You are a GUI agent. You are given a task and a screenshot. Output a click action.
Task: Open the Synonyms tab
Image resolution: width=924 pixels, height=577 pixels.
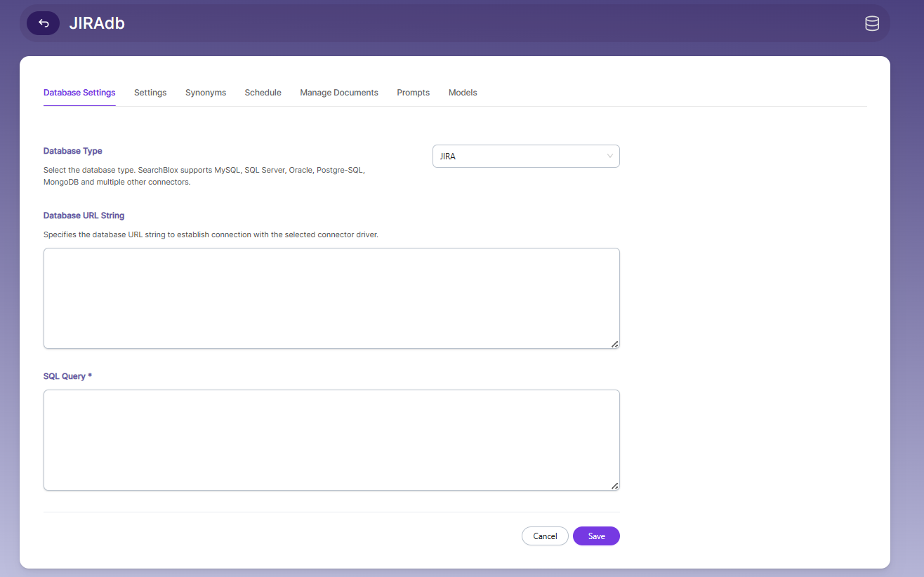206,93
